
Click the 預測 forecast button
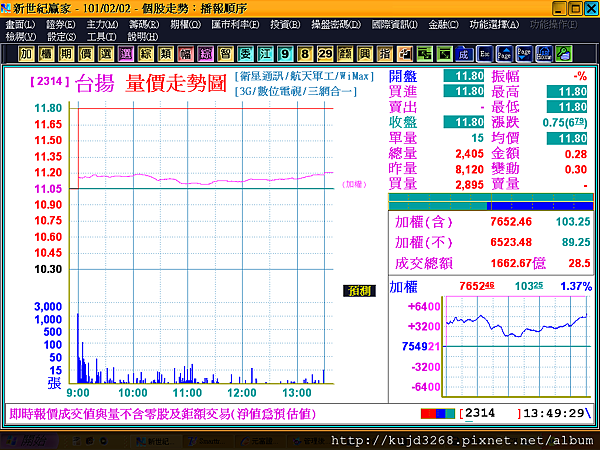[359, 291]
